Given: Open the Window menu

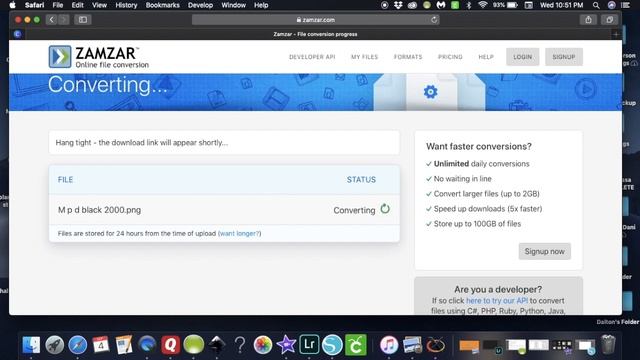Looking at the screenshot, I should coord(233,5).
